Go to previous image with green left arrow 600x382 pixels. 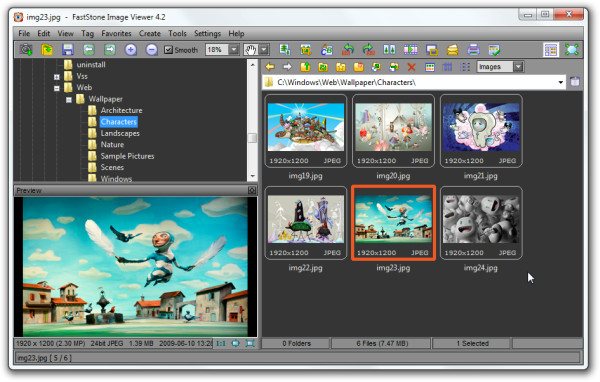[89, 49]
